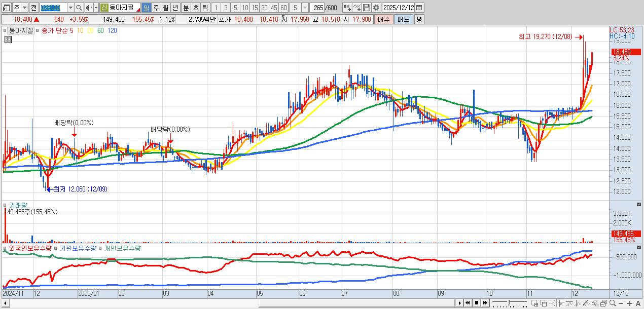This screenshot has height=309, width=644.
Task: Select the 틱 (tick) period toggle
Action: pyautogui.click(x=205, y=8)
